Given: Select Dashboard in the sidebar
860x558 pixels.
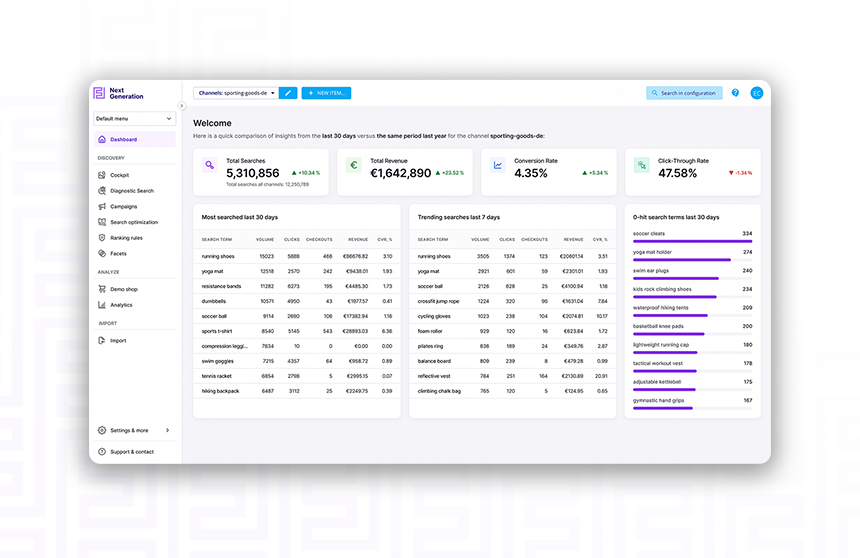Looking at the screenshot, I should click(134, 139).
